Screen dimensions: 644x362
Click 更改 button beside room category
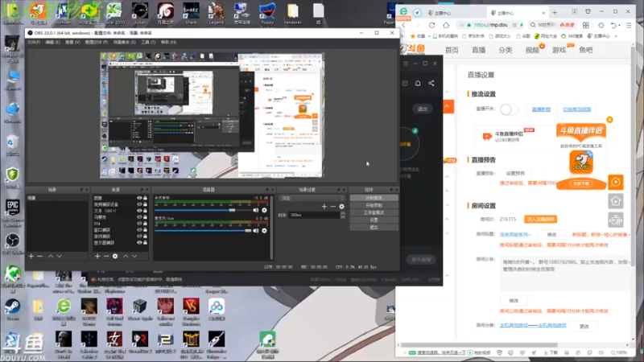point(584,327)
